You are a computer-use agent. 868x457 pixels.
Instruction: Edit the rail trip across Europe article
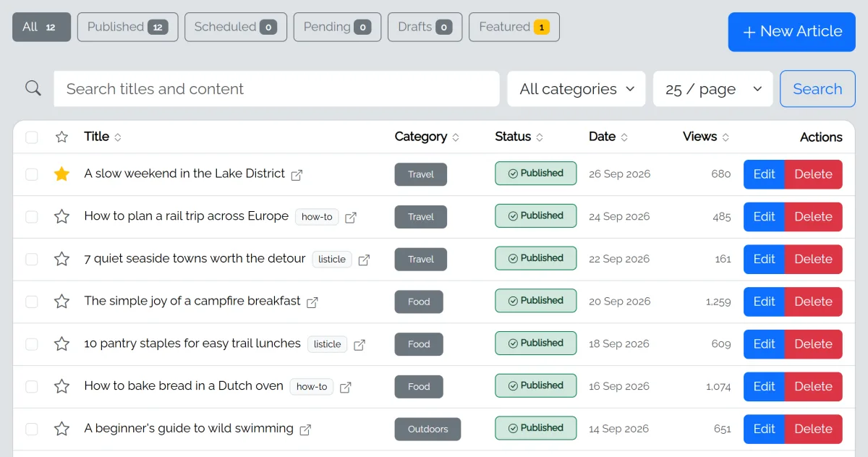click(x=764, y=217)
